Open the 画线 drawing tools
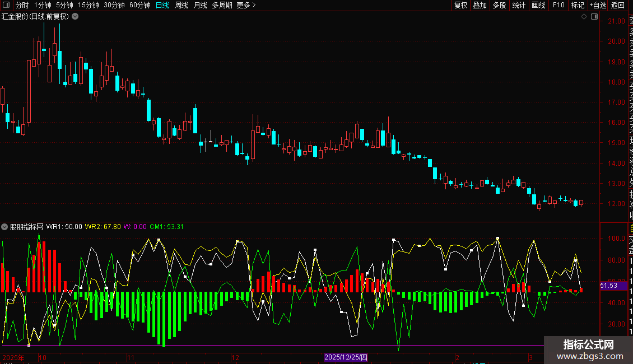Image resolution: width=633 pixels, height=364 pixels. tap(538, 5)
